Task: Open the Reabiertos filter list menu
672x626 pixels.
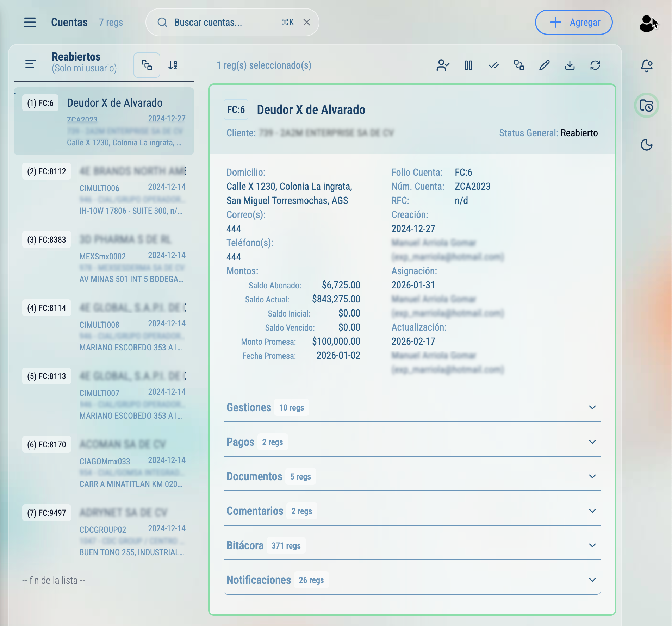Action: tap(31, 64)
